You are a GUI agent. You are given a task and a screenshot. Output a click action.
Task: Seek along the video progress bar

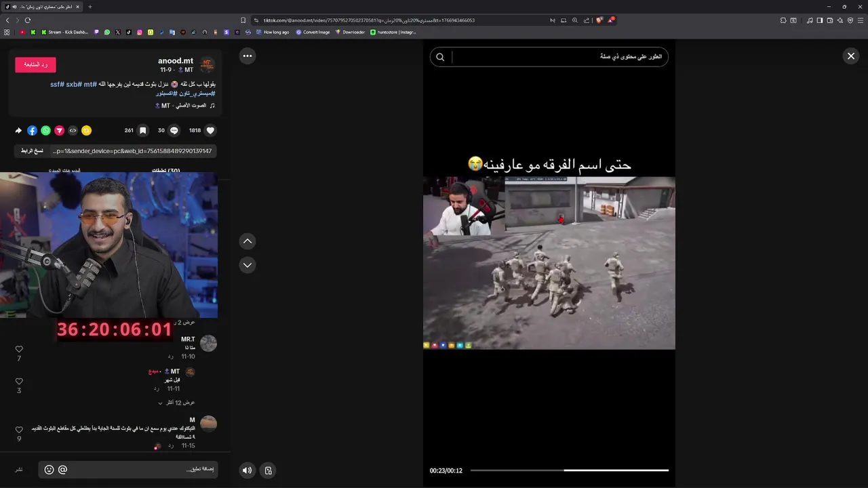coord(570,470)
